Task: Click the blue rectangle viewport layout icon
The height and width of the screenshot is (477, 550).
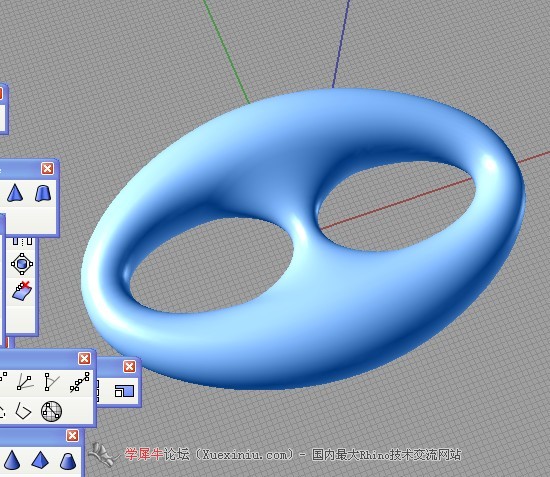Action: 125,390
